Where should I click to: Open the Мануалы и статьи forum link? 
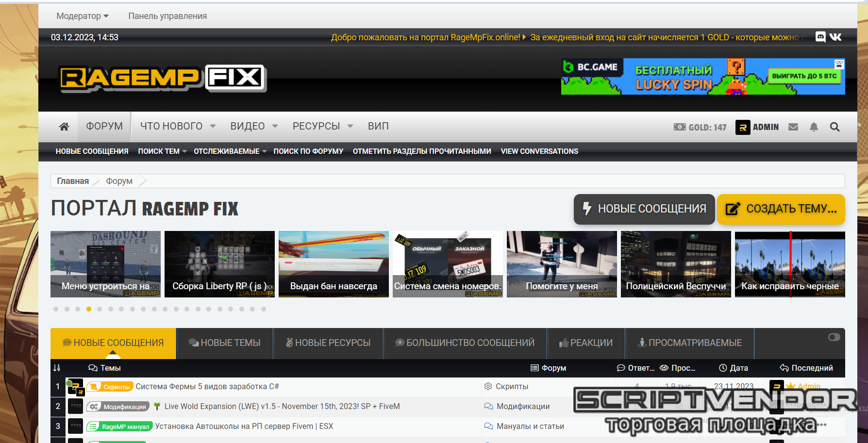(530, 427)
